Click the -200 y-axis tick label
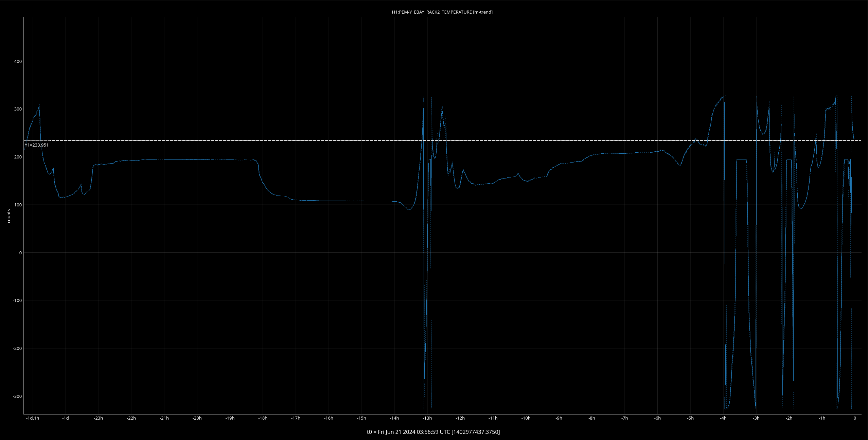The width and height of the screenshot is (868, 440). click(x=17, y=348)
